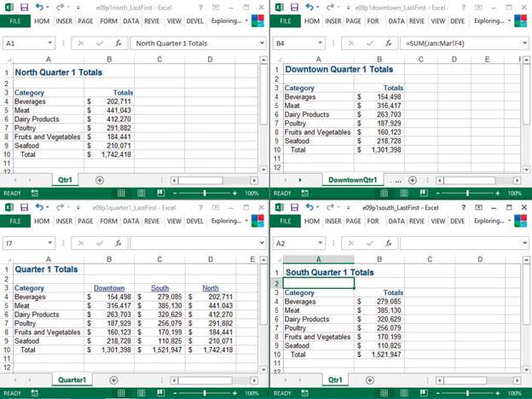Save the downtown workbook using Save icon
Image resolution: width=532 pixels, height=399 pixels.
click(x=294, y=7)
